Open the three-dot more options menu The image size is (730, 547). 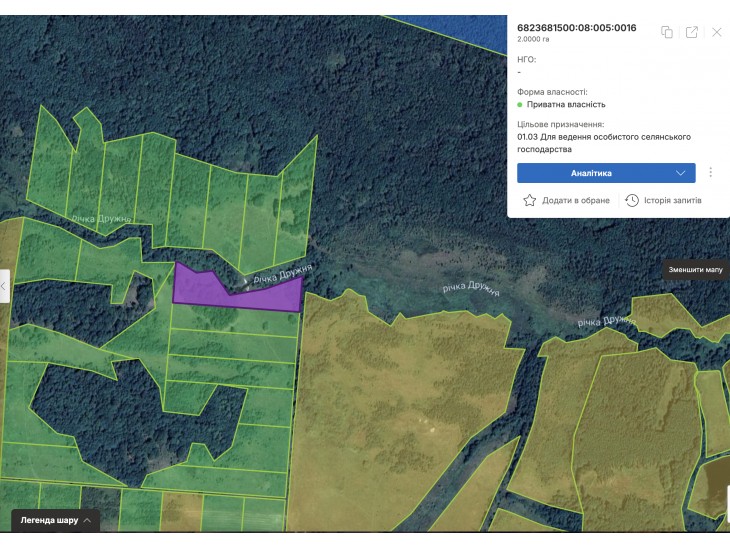[710, 173]
